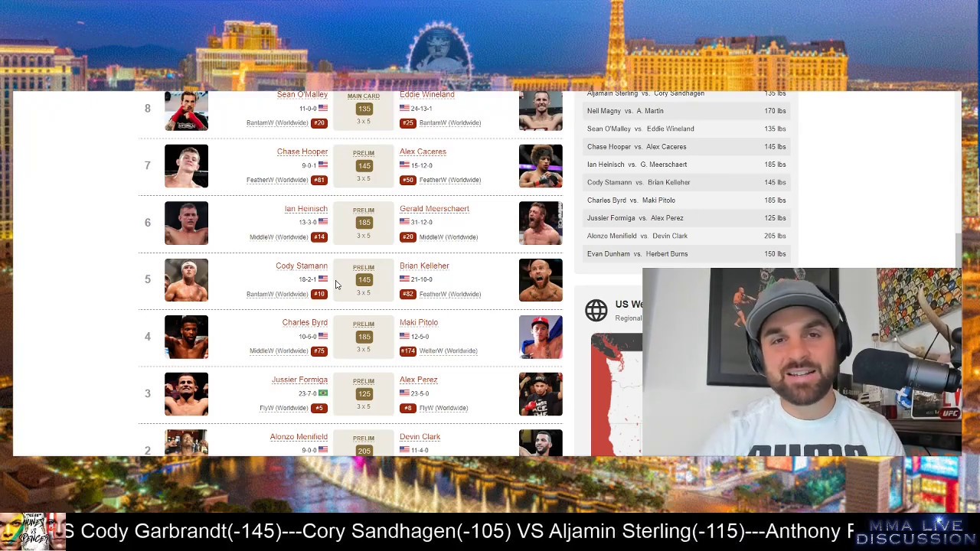Select sidebar row 'Neil Magny vs. A. Martin'
Viewport: 980px width, 551px height.
(686, 111)
